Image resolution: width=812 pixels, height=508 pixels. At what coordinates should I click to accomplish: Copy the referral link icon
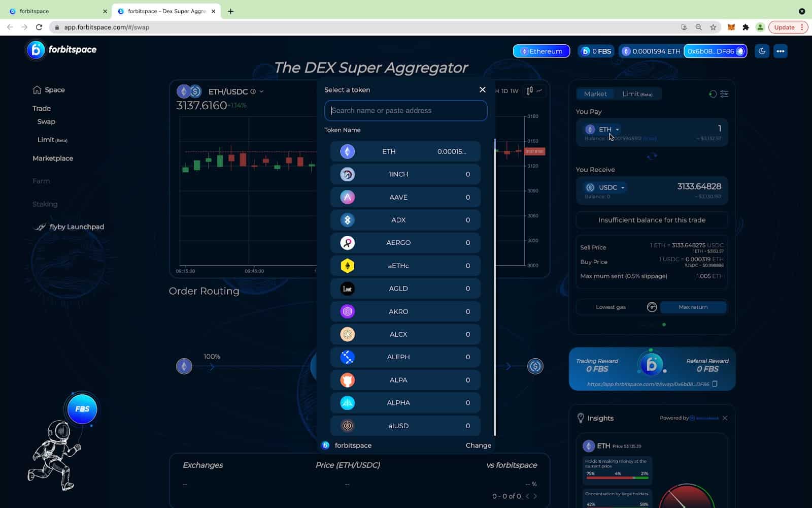(715, 384)
